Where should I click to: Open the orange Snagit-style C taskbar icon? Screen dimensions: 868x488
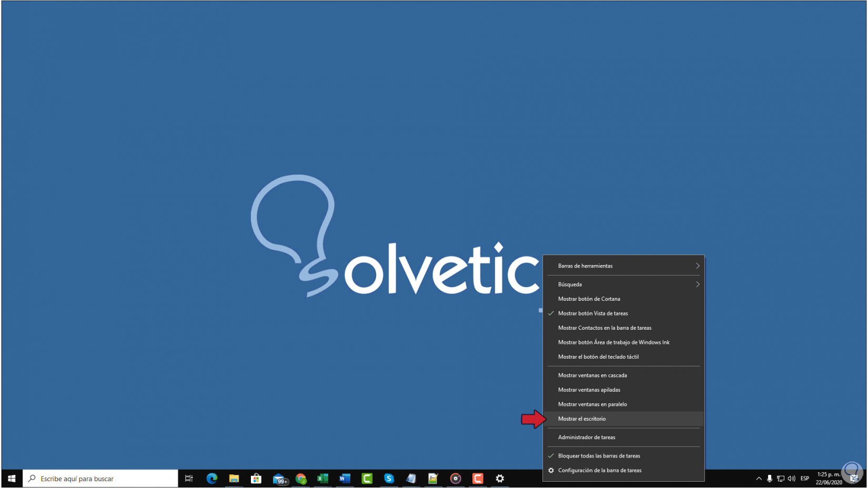click(x=478, y=479)
